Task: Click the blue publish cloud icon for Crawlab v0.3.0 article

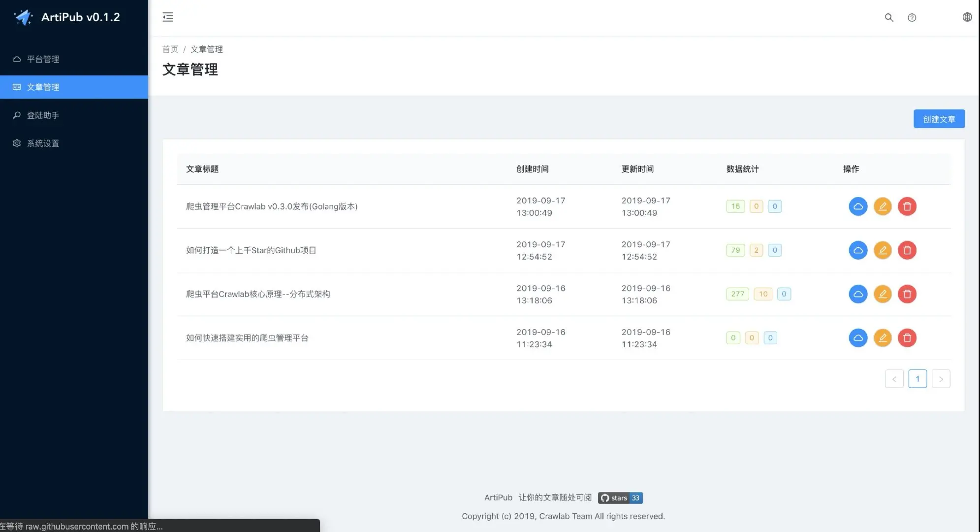Action: pos(858,206)
